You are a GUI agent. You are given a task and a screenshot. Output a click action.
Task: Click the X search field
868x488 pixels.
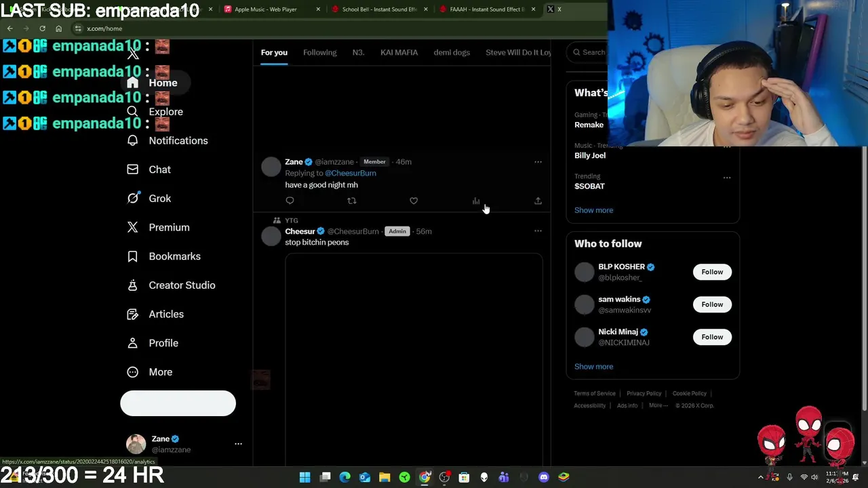click(x=587, y=52)
